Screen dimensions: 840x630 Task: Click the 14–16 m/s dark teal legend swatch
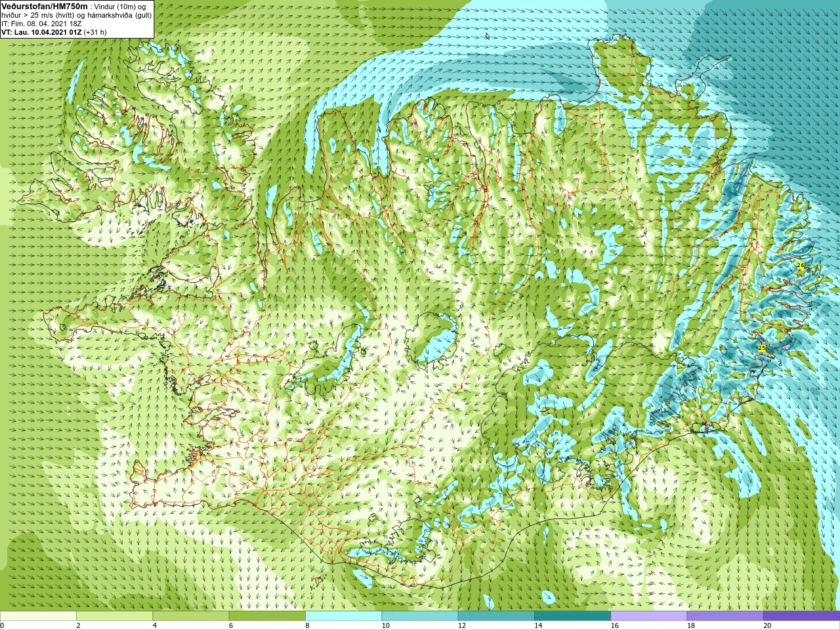(572, 616)
